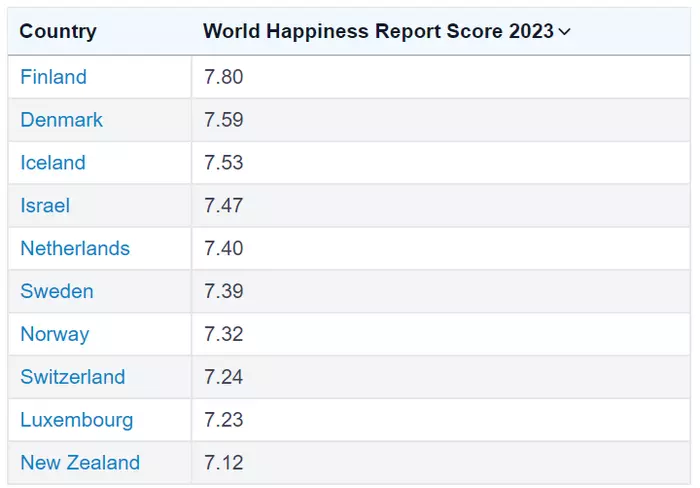
Task: Select New Zealand's 7.12 score cell
Action: pos(441,463)
